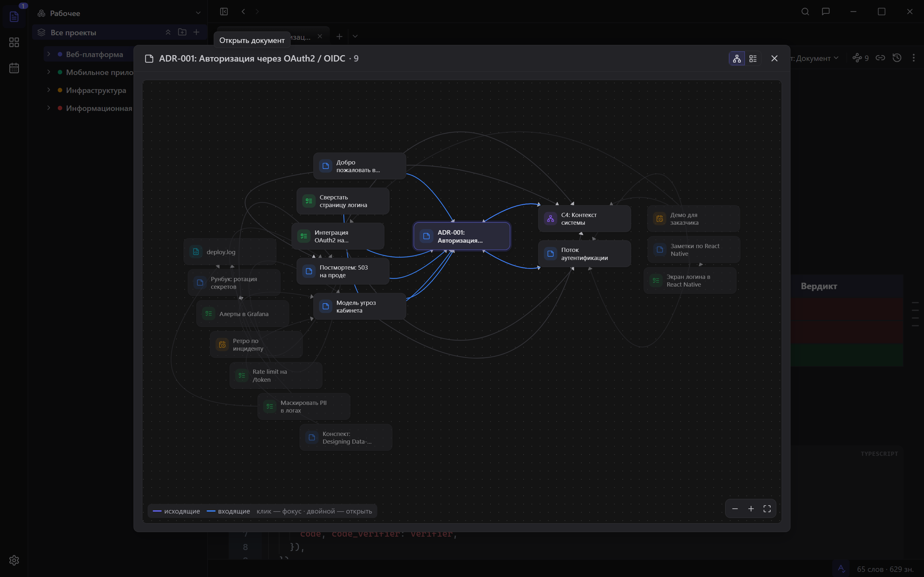The image size is (924, 577).
Task: Zoom in the graph canvas
Action: pos(751,509)
